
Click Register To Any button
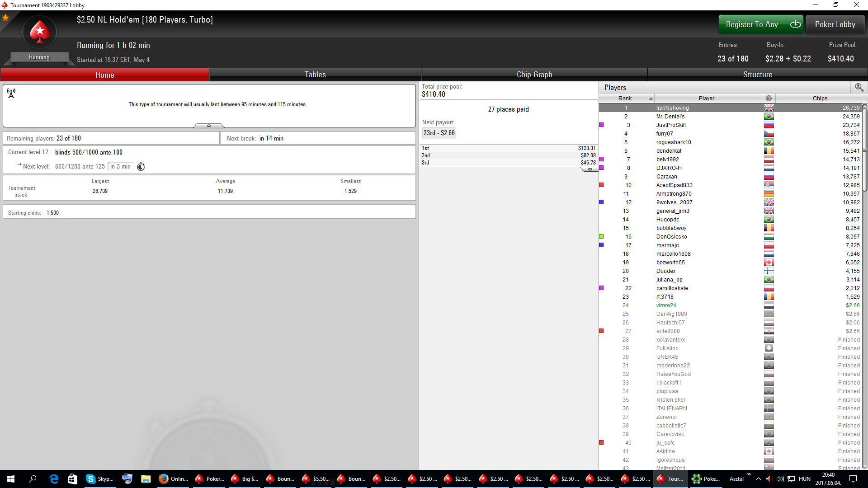point(761,24)
